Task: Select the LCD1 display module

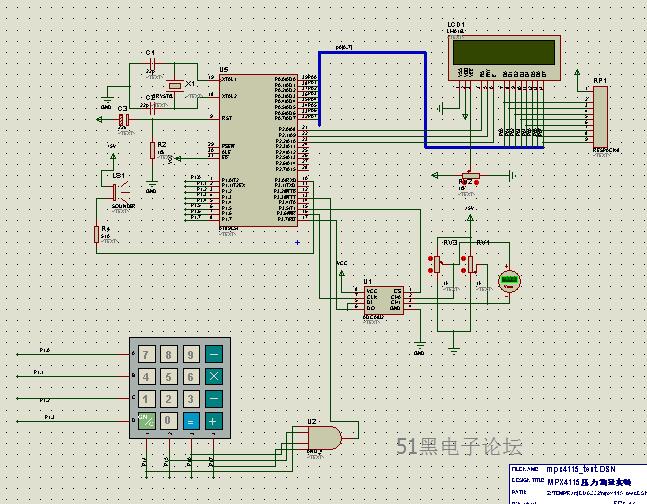Action: pyautogui.click(x=504, y=58)
